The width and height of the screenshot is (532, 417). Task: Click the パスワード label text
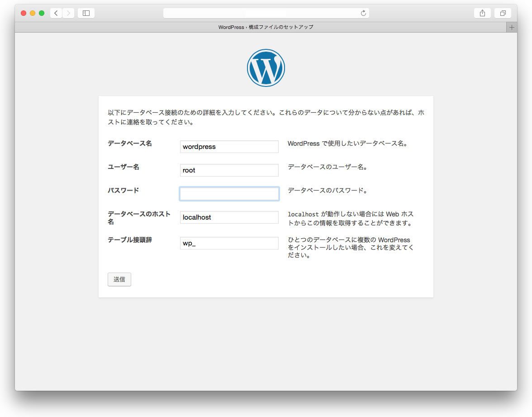point(123,191)
